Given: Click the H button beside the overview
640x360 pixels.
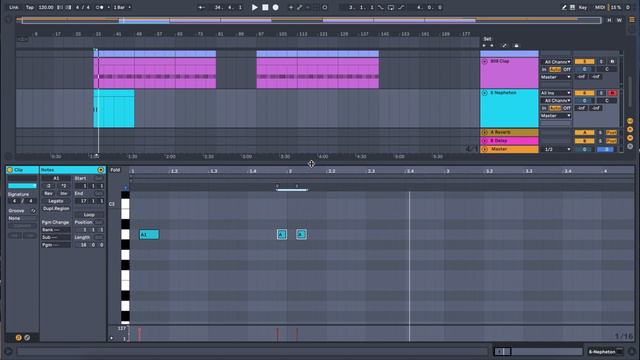Looking at the screenshot, I should tap(609, 20).
